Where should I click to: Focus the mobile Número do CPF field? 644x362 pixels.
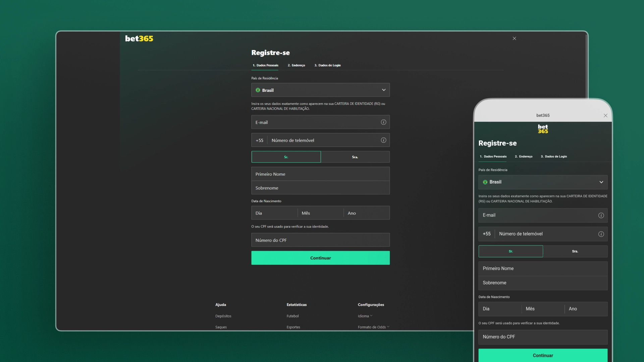(543, 337)
